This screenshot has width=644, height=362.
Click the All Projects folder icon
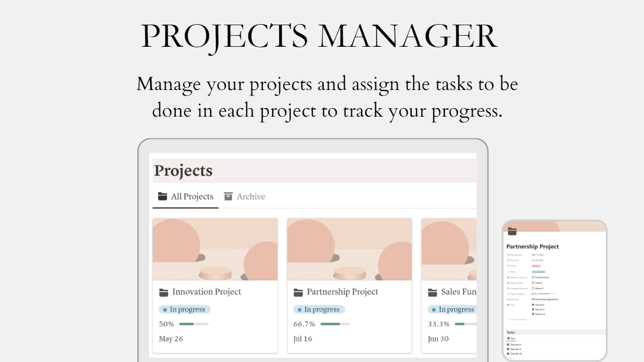click(x=162, y=196)
